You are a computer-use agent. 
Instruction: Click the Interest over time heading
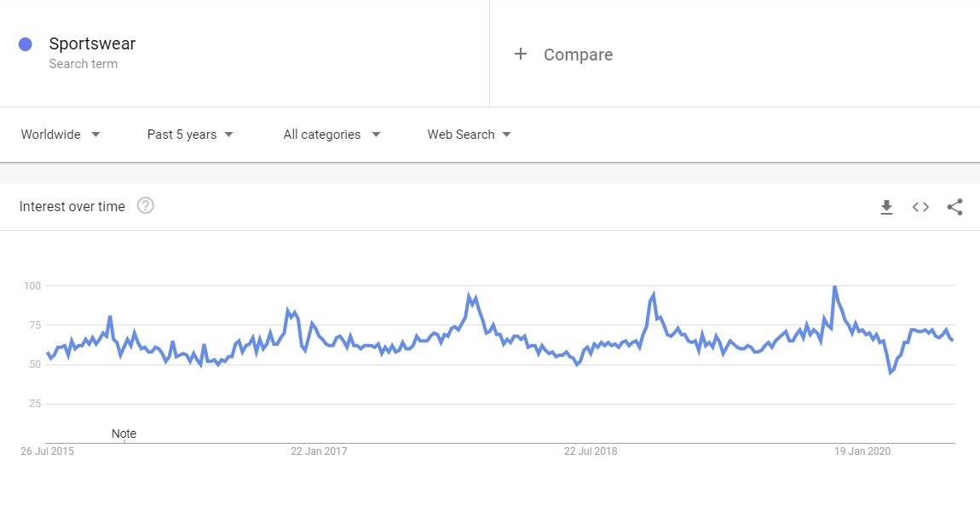(x=72, y=207)
